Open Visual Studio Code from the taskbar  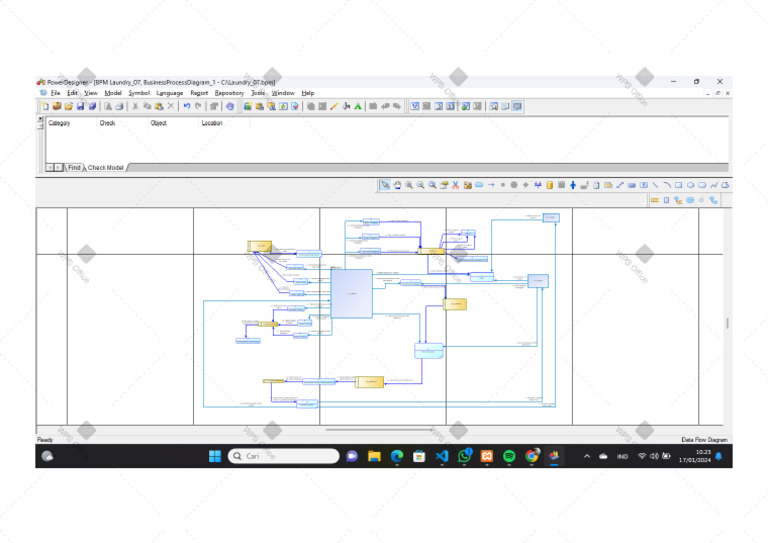pos(441,456)
